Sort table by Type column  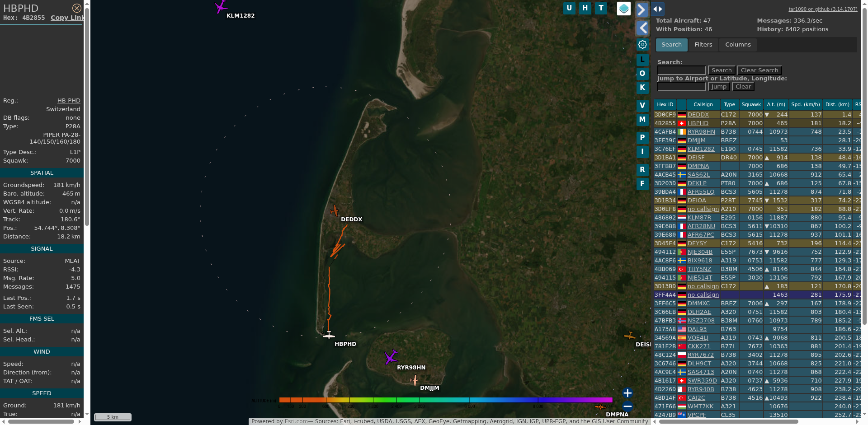(729, 105)
